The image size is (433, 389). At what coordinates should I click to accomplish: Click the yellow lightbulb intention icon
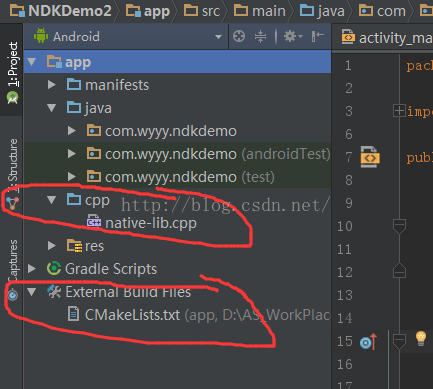pos(421,339)
